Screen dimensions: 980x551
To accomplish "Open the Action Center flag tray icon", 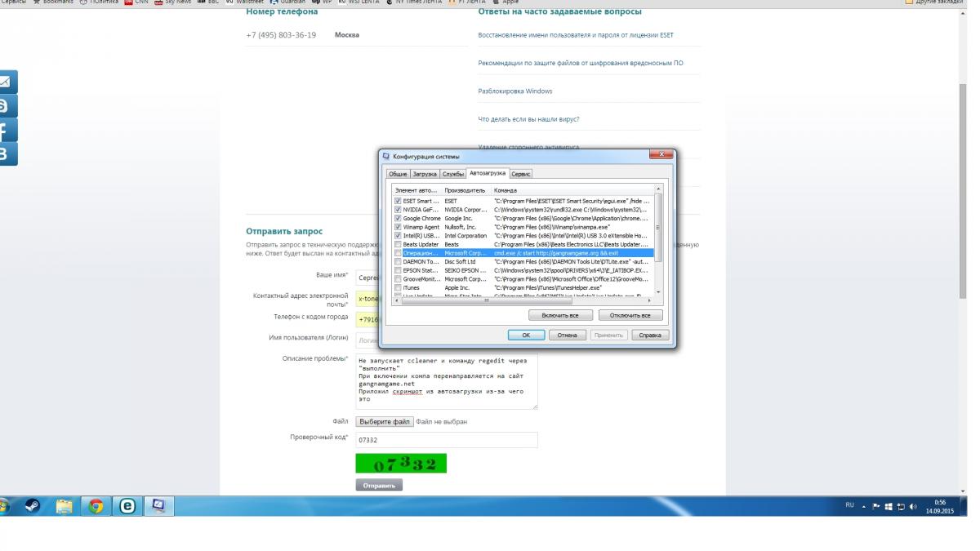I will [x=876, y=506].
